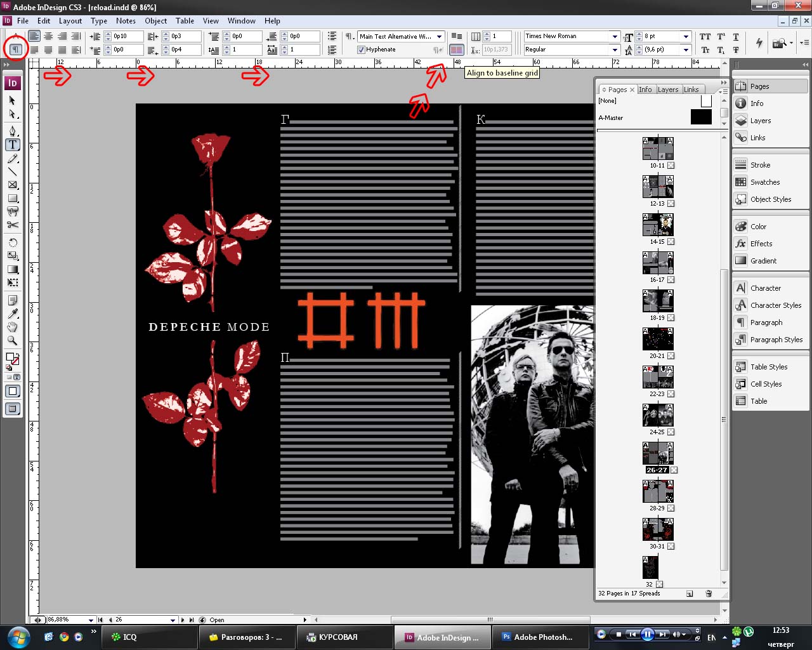812x650 pixels.
Task: Click the delete page trash icon
Action: pyautogui.click(x=709, y=594)
